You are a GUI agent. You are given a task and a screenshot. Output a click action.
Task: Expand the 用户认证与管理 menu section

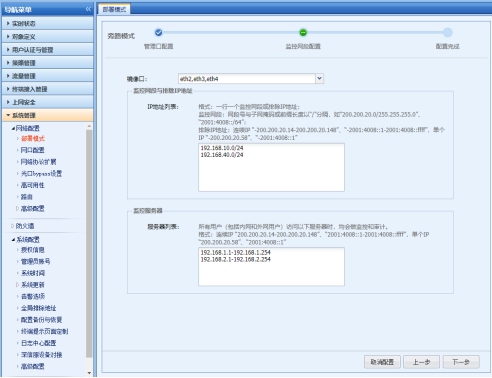pos(47,50)
